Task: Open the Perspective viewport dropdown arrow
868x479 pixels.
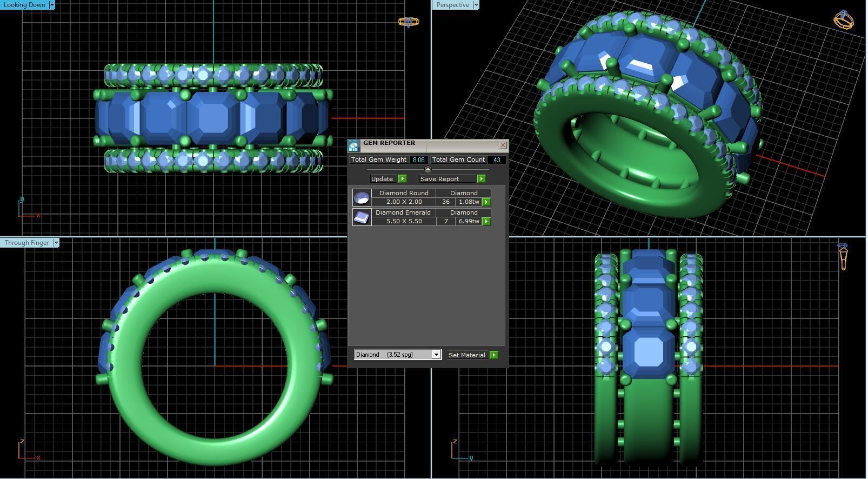Action: pos(476,5)
